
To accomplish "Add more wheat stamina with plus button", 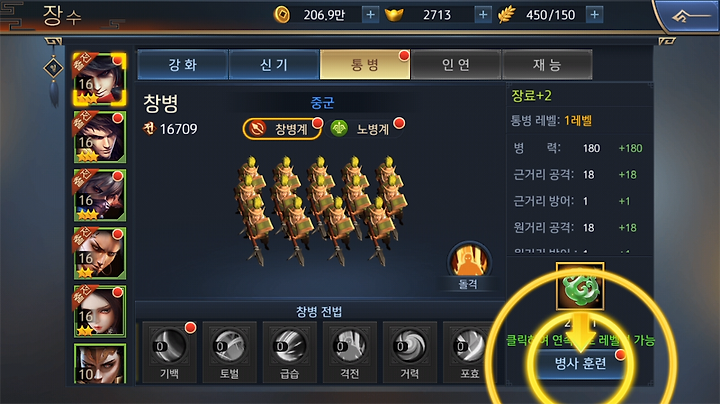I will [594, 15].
